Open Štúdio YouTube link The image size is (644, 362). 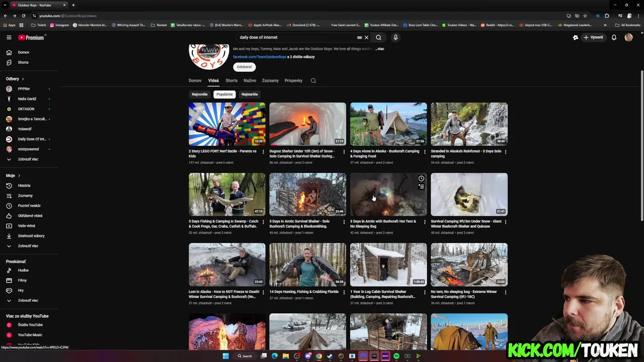[x=29, y=325]
